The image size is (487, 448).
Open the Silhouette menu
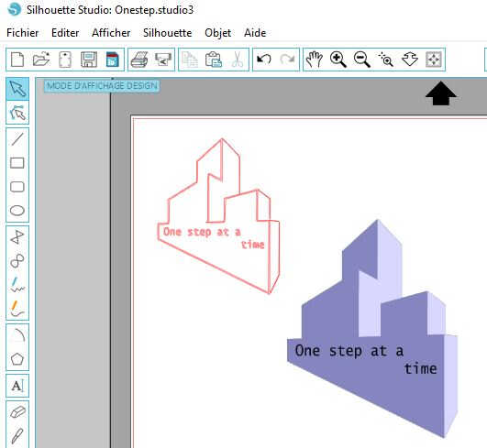pyautogui.click(x=168, y=33)
